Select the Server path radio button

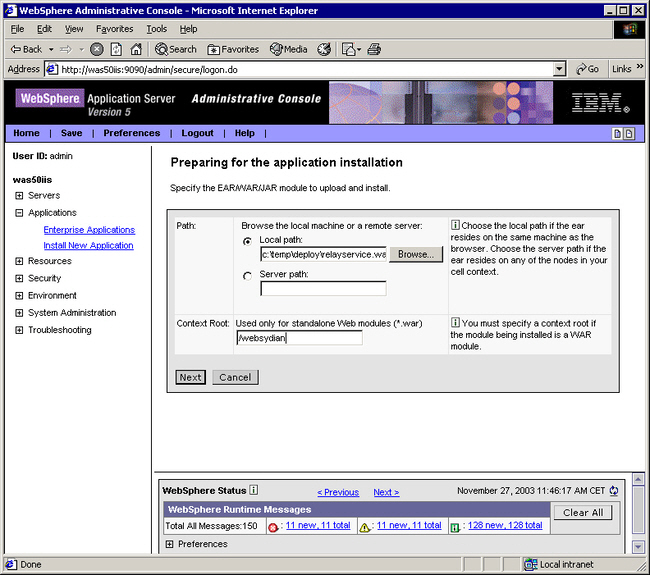(247, 276)
